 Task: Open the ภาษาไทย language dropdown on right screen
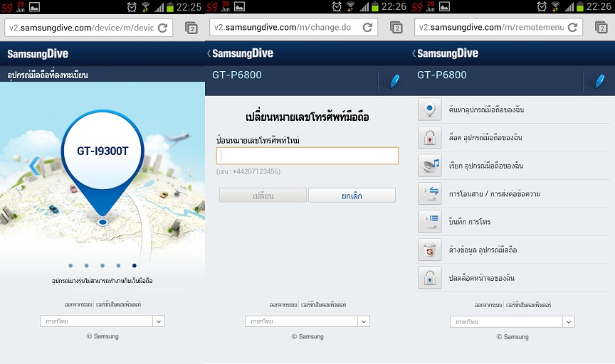[x=512, y=321]
